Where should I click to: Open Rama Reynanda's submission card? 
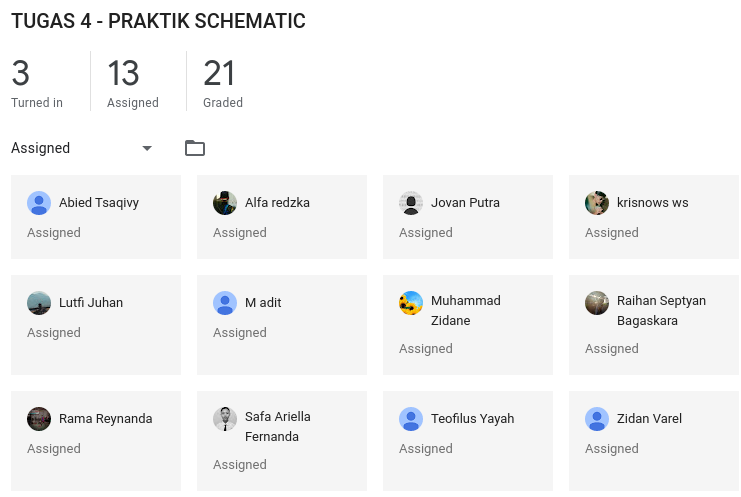[96, 441]
